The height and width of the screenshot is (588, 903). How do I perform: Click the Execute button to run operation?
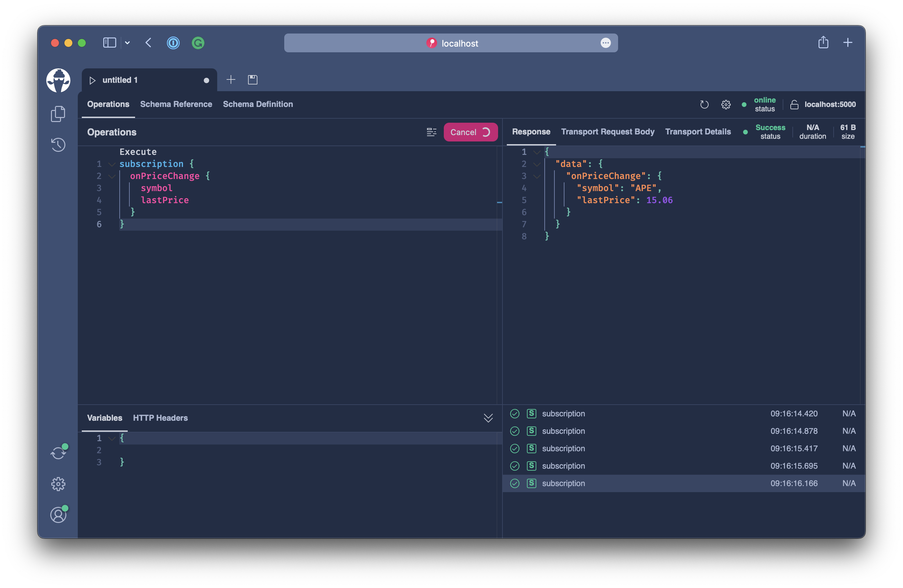[138, 152]
